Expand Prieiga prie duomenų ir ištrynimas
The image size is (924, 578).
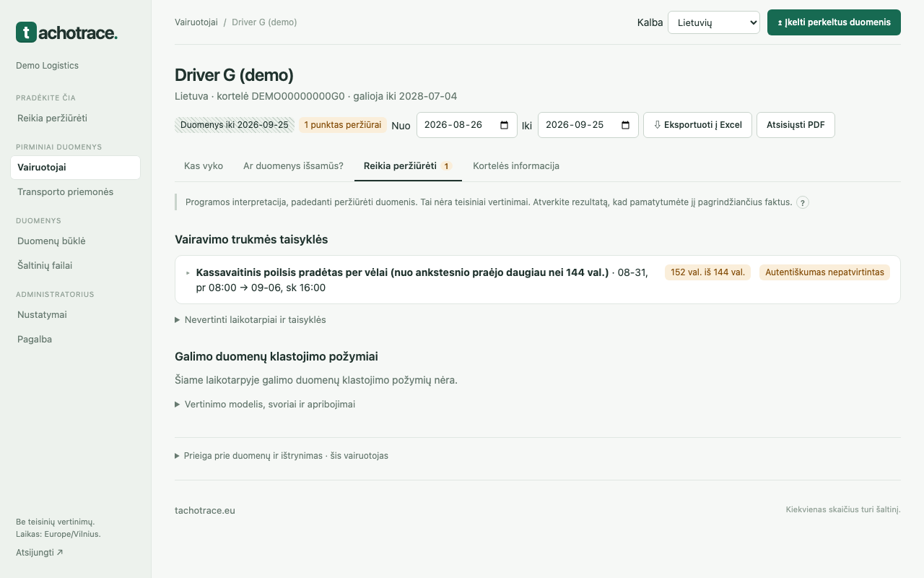282,456
